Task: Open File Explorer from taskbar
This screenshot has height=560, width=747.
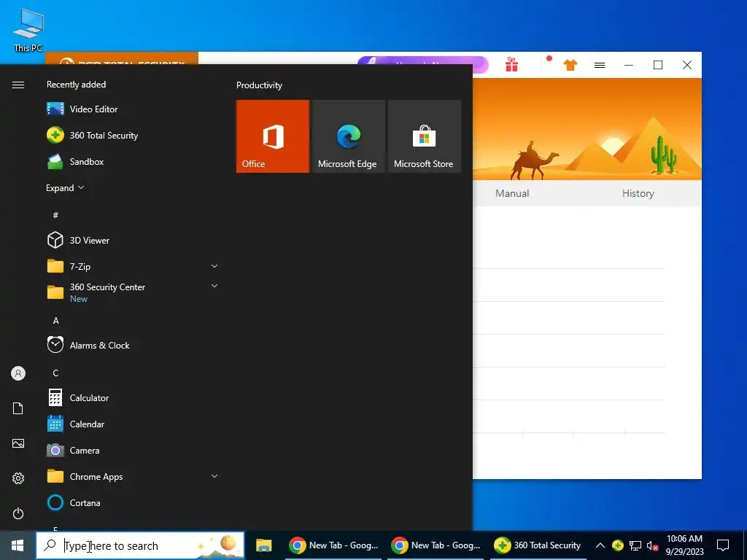Action: pos(263,545)
